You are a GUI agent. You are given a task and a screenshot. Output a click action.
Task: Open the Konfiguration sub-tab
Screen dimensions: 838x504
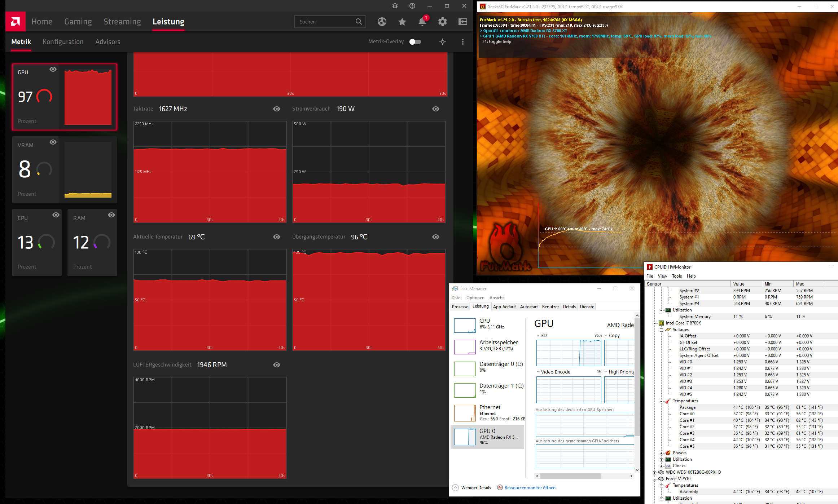[x=63, y=42]
